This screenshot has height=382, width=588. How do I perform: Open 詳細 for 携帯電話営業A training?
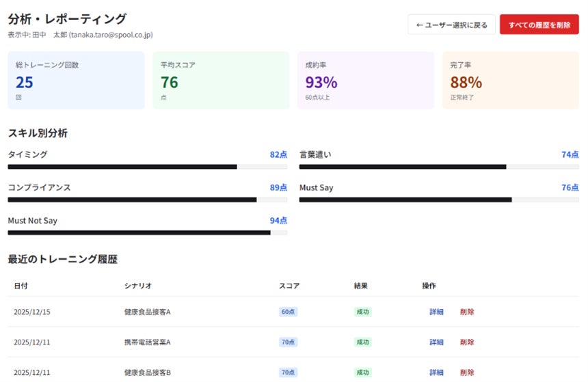[436, 342]
